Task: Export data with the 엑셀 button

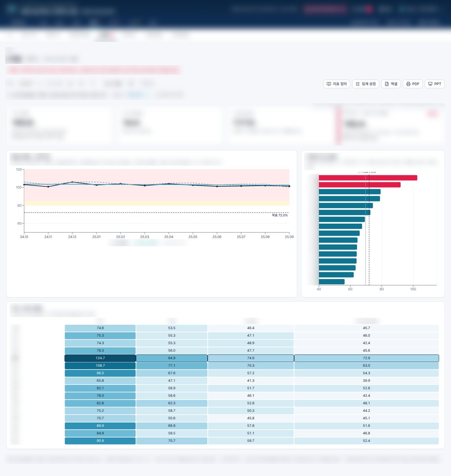Action: pyautogui.click(x=391, y=84)
